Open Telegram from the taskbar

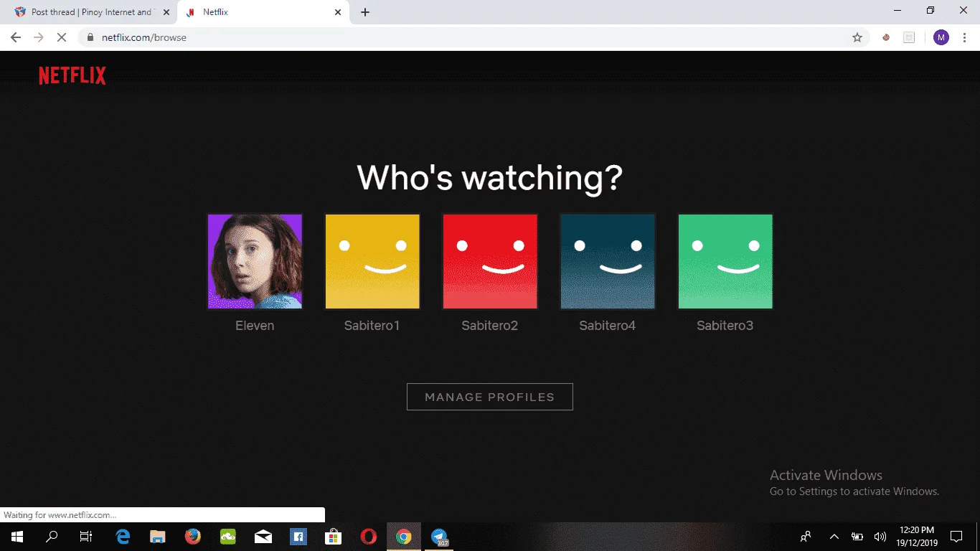(439, 536)
